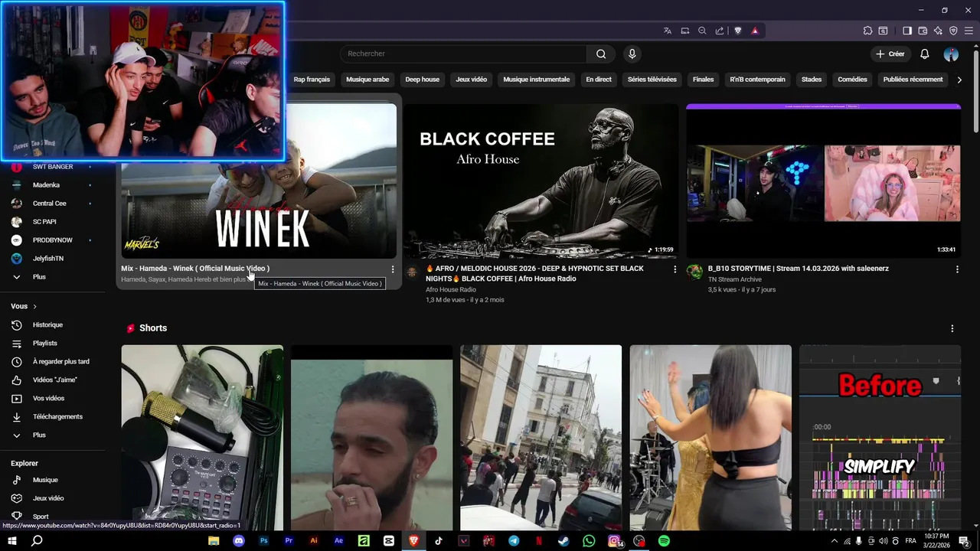980x551 pixels.
Task: Open Téléchargements in the sidebar
Action: pos(57,417)
